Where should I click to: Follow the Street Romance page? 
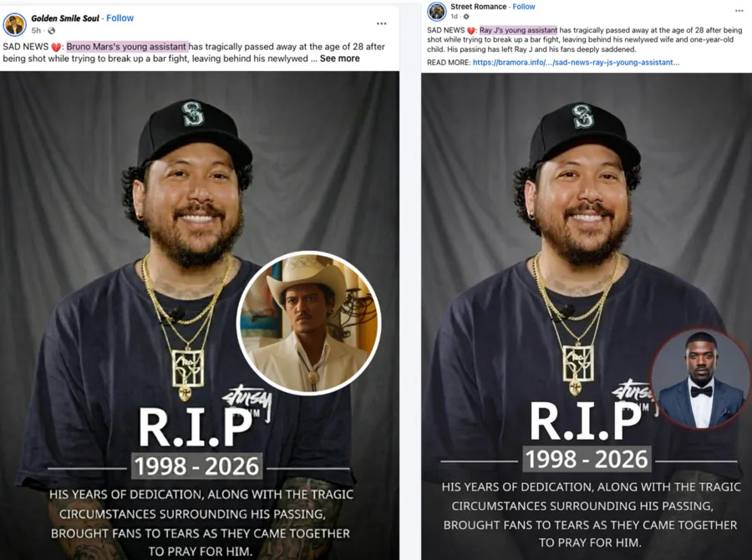point(524,7)
